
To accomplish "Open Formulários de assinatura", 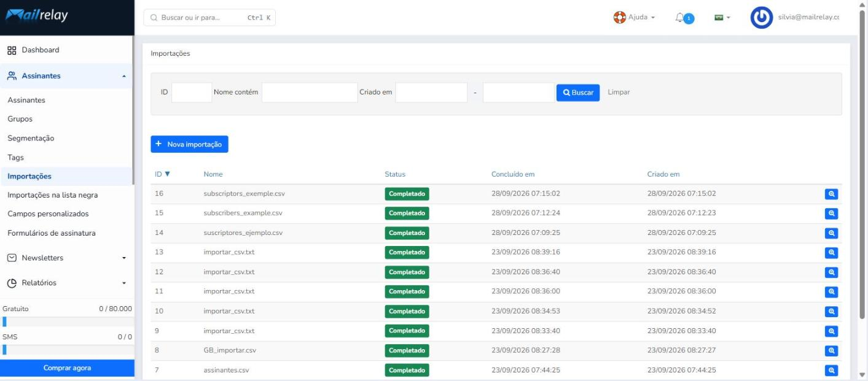I will click(x=52, y=233).
